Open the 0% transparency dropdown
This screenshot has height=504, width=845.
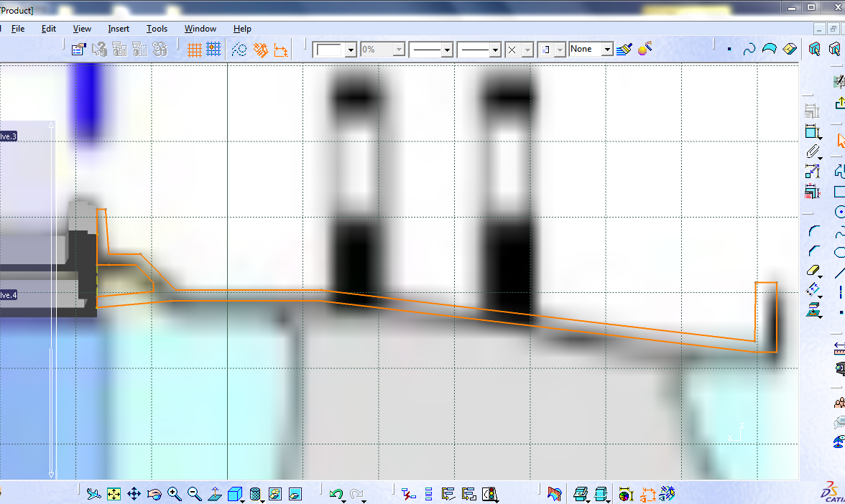(399, 50)
